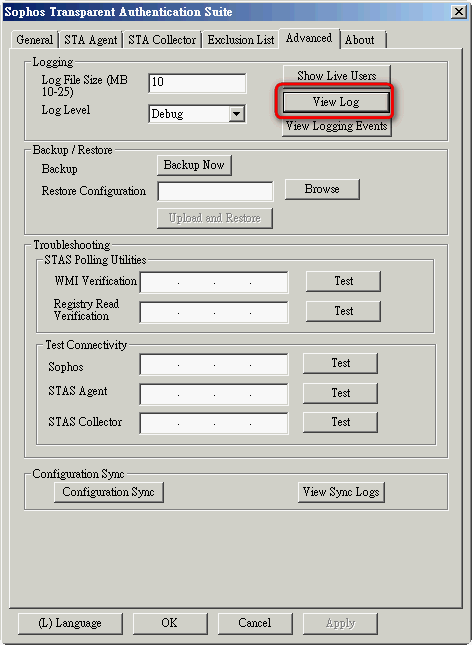This screenshot has height=645, width=472.
Task: Open View Sync Logs
Action: (x=341, y=492)
